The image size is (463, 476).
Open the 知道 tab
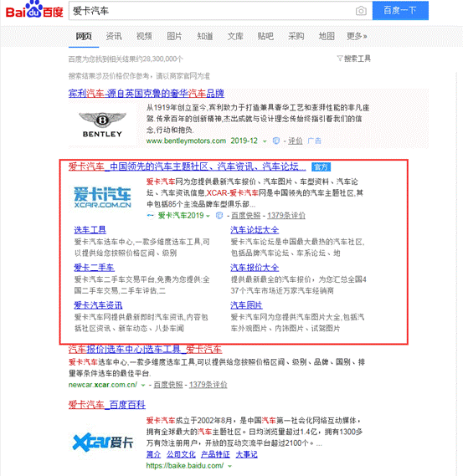[x=205, y=37]
